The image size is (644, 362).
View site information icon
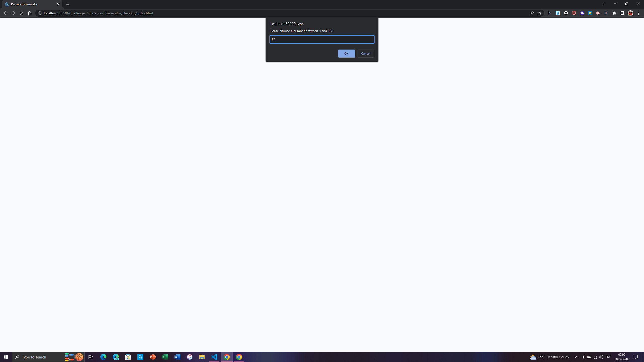[x=40, y=13]
